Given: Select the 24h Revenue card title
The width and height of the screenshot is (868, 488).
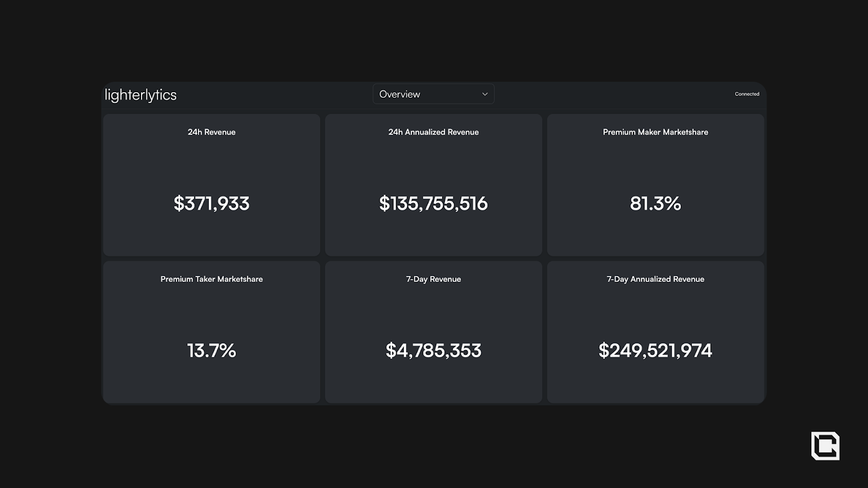Looking at the screenshot, I should (212, 132).
